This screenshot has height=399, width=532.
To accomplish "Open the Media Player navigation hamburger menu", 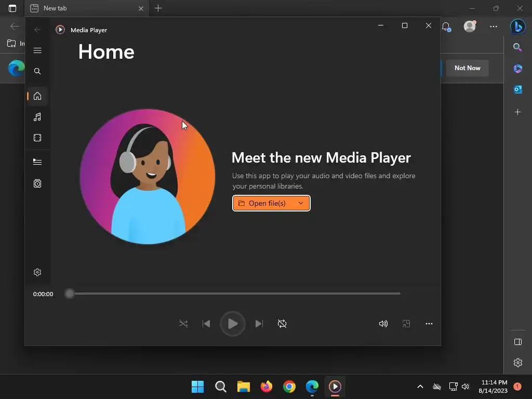I will [37, 50].
